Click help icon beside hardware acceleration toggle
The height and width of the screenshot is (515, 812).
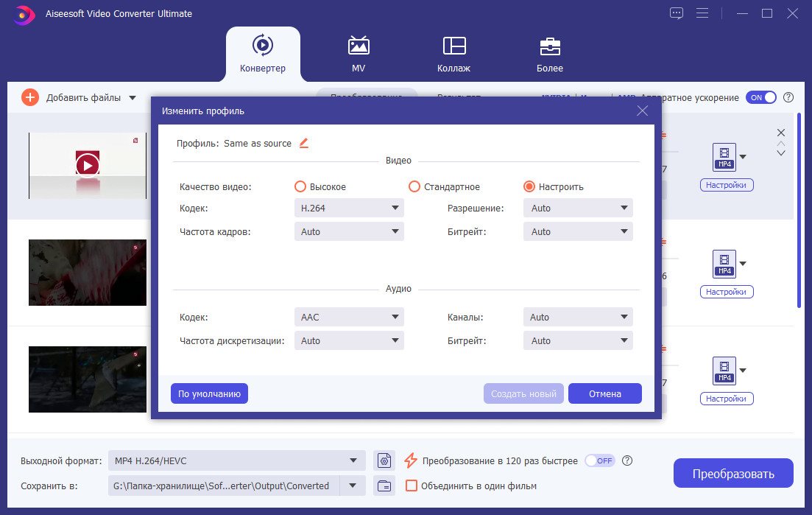pyautogui.click(x=788, y=97)
